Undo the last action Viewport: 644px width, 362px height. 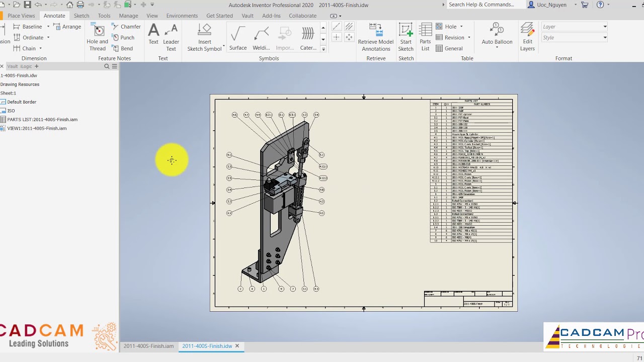(38, 5)
